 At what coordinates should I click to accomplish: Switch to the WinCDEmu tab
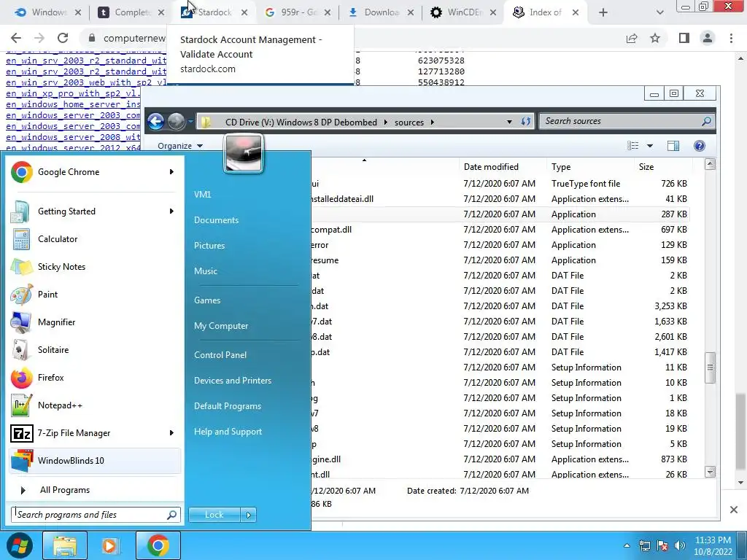click(463, 12)
